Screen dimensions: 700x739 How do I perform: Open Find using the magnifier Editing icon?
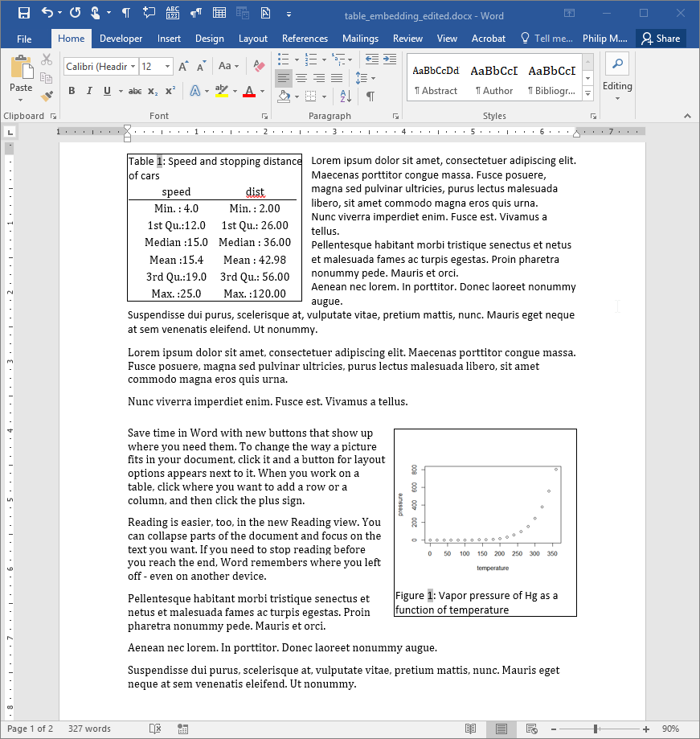(617, 64)
